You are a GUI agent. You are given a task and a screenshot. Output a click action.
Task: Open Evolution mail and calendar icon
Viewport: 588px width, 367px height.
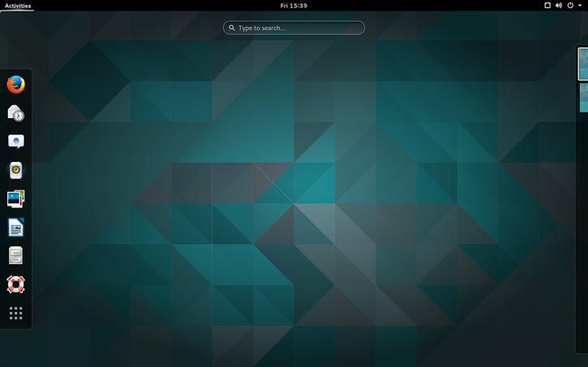[15, 113]
